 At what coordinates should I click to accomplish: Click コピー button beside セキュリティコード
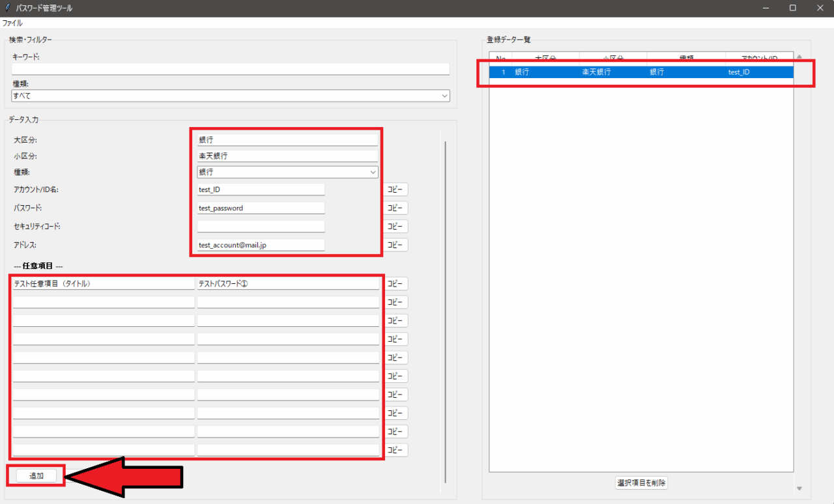[x=395, y=227]
